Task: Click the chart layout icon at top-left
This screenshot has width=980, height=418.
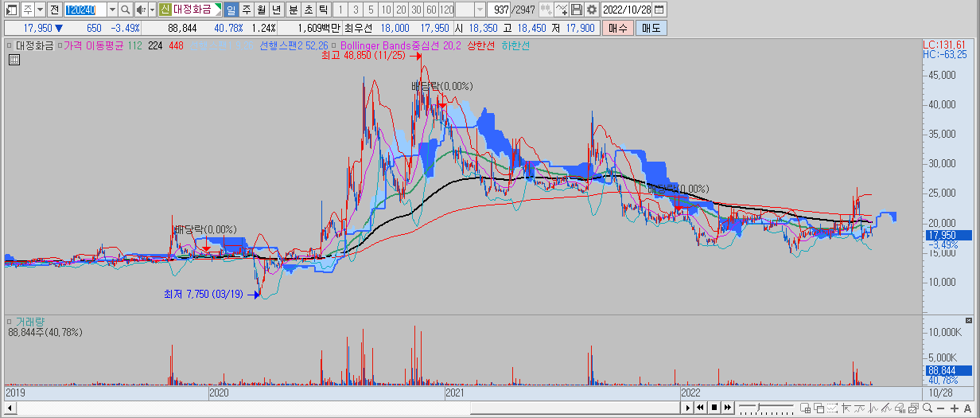Action: click(10, 10)
